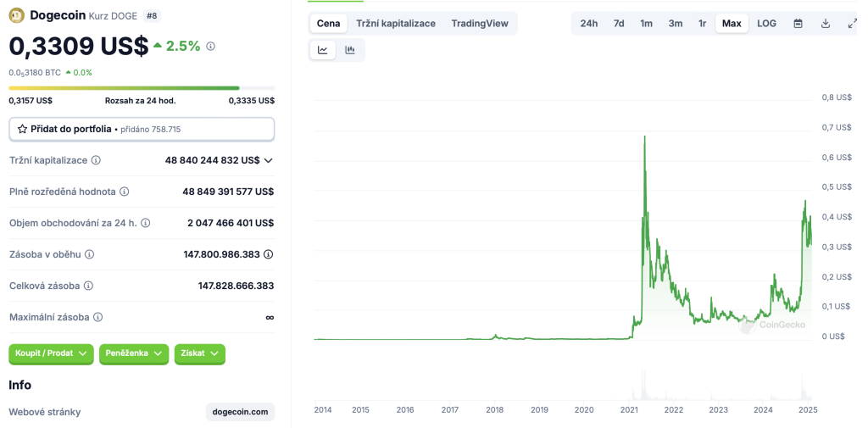Select Max time range
868x428 pixels.
point(732,23)
